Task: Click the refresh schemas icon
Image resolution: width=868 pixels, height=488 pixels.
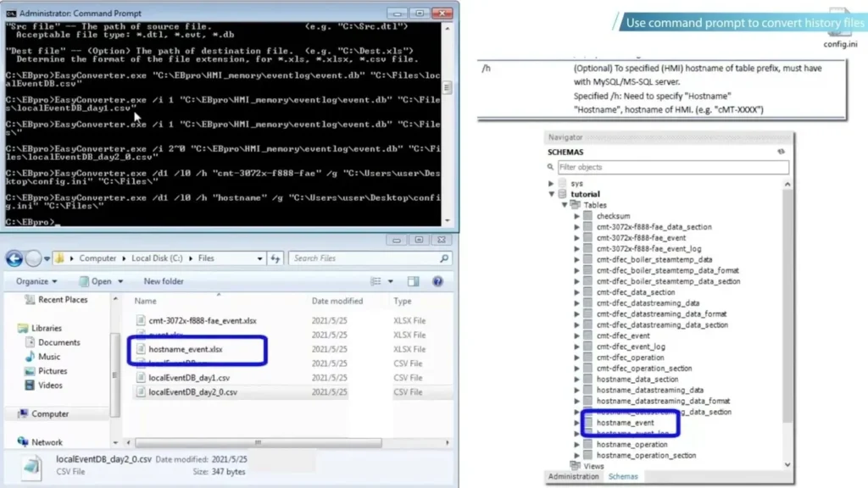Action: 782,152
